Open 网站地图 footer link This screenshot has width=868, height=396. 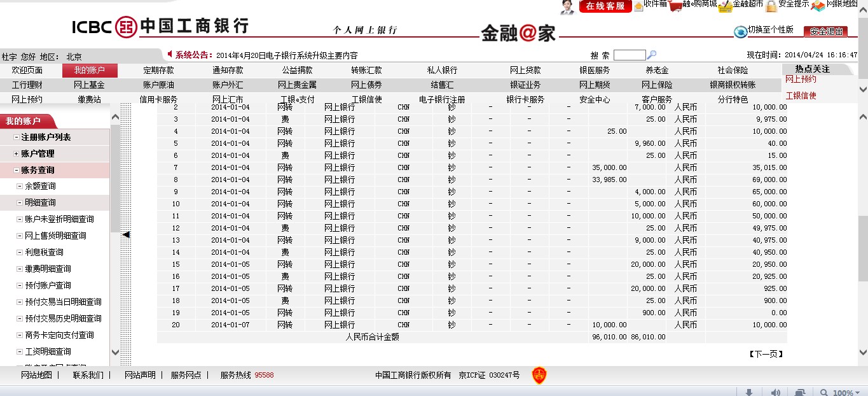click(x=36, y=375)
